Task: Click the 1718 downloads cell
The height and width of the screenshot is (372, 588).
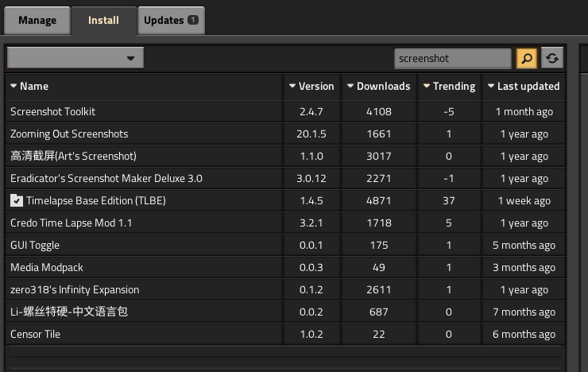Action: click(379, 223)
